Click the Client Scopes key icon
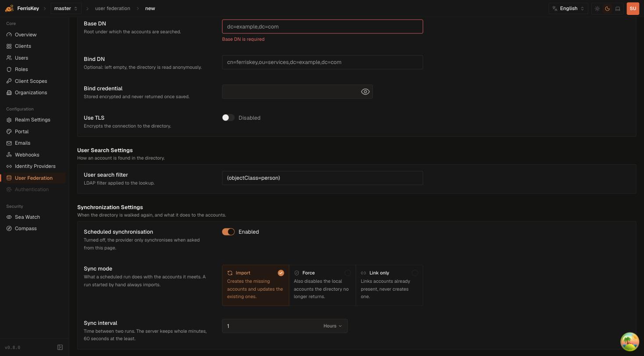 point(9,81)
